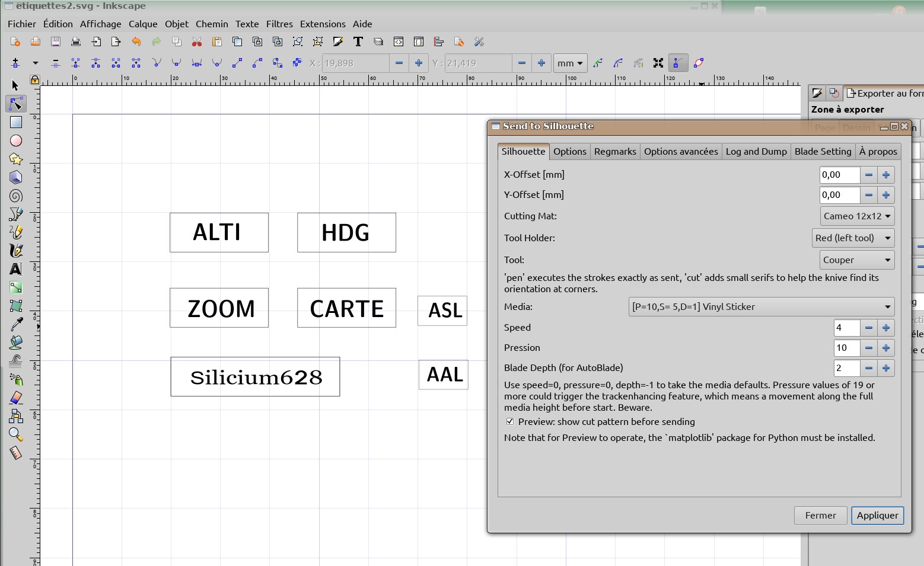Click the Cut scissors icon

[x=197, y=41]
